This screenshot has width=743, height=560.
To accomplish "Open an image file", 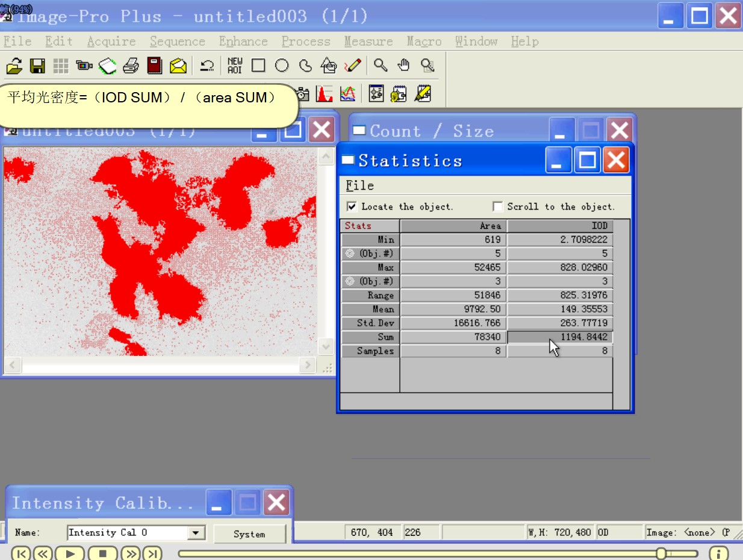I will tap(13, 65).
